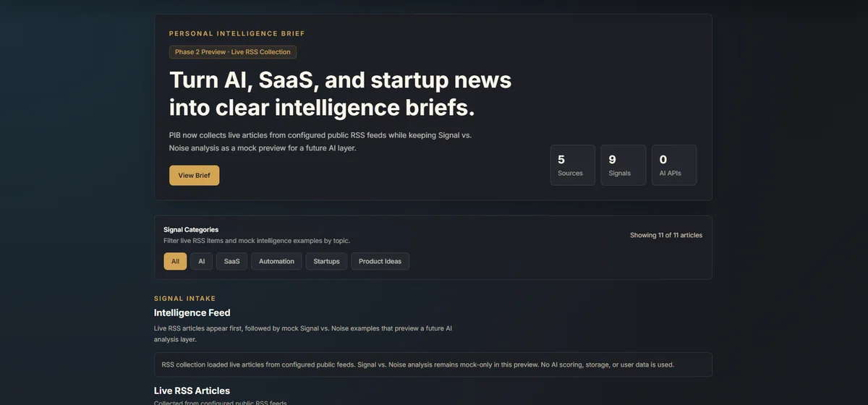Click the Signal Categories heading
The width and height of the screenshot is (868, 405).
coord(191,229)
